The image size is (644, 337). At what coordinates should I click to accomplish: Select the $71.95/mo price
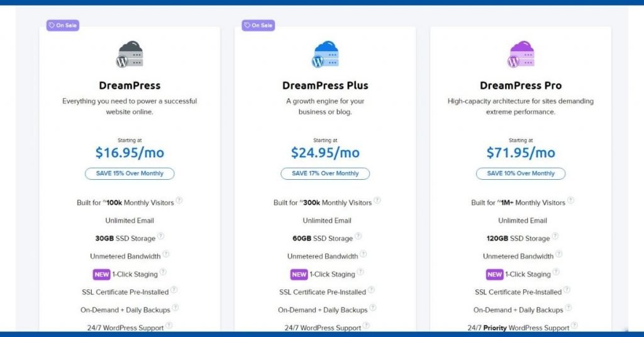[x=521, y=153]
